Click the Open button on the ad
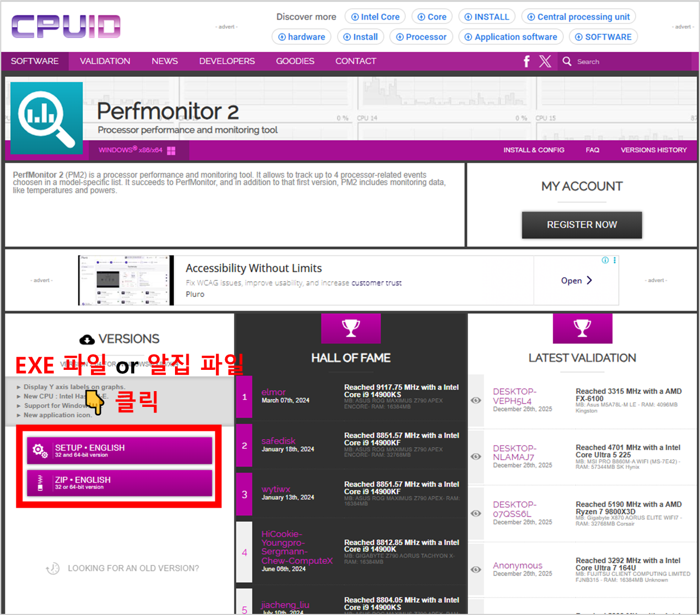This screenshot has height=615, width=700. (x=576, y=281)
